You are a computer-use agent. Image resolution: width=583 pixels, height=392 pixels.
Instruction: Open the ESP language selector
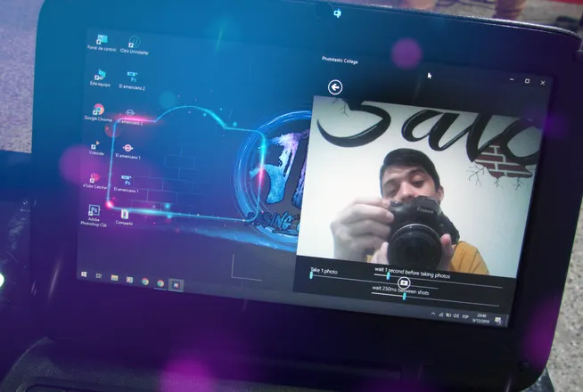[x=465, y=316]
